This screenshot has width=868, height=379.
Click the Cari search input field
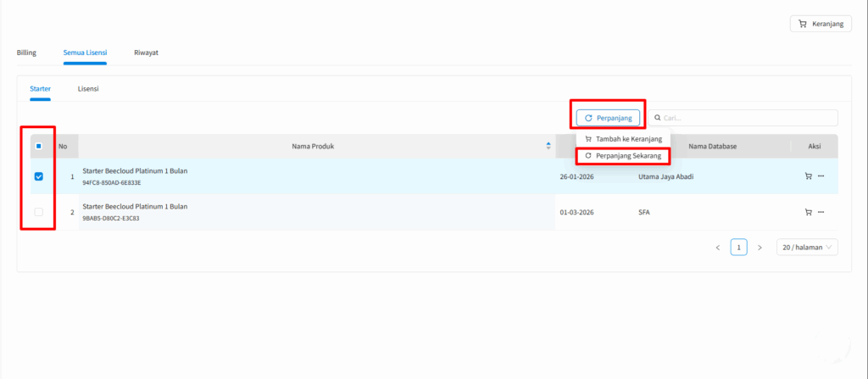(x=746, y=118)
